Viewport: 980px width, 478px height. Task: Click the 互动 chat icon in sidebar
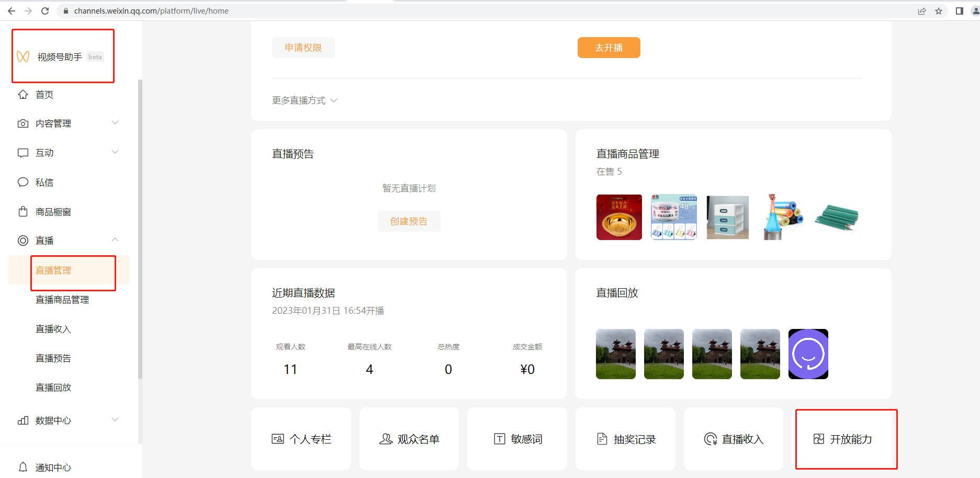pos(23,153)
